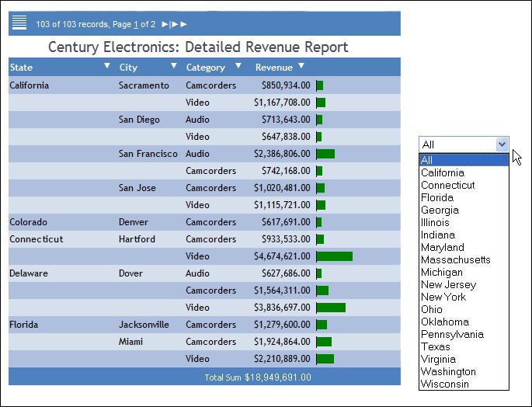Click the Colorado state cell
Screen dimensions: 532x407
click(28, 222)
